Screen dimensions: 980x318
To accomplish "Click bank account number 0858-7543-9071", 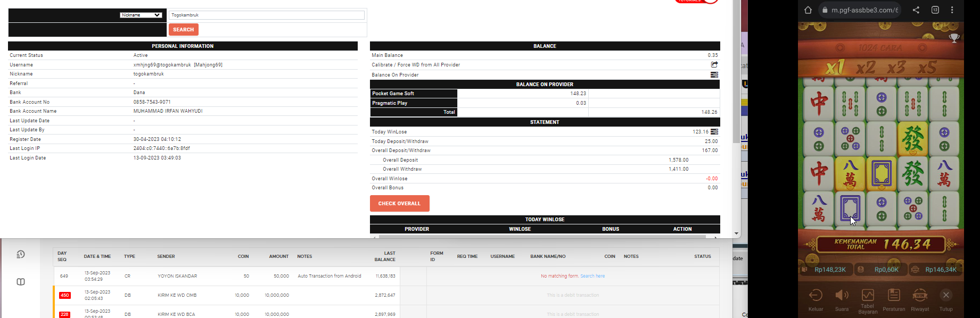I will [152, 102].
